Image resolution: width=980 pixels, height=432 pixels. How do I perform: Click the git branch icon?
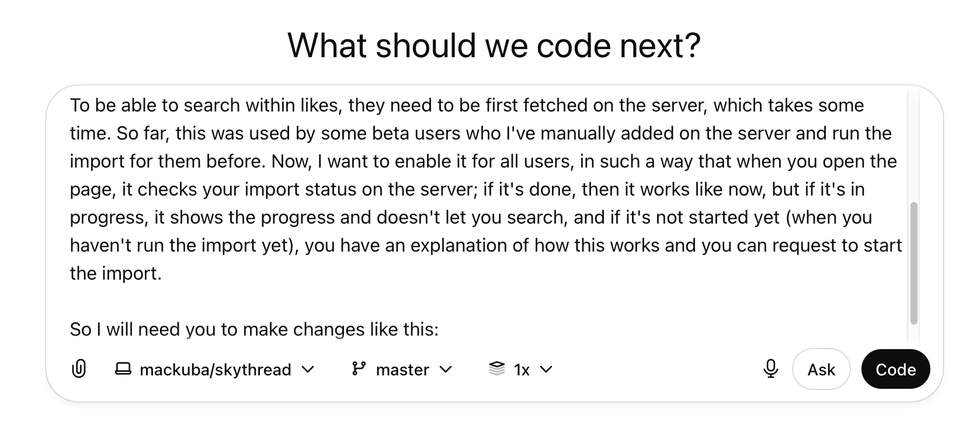(359, 369)
